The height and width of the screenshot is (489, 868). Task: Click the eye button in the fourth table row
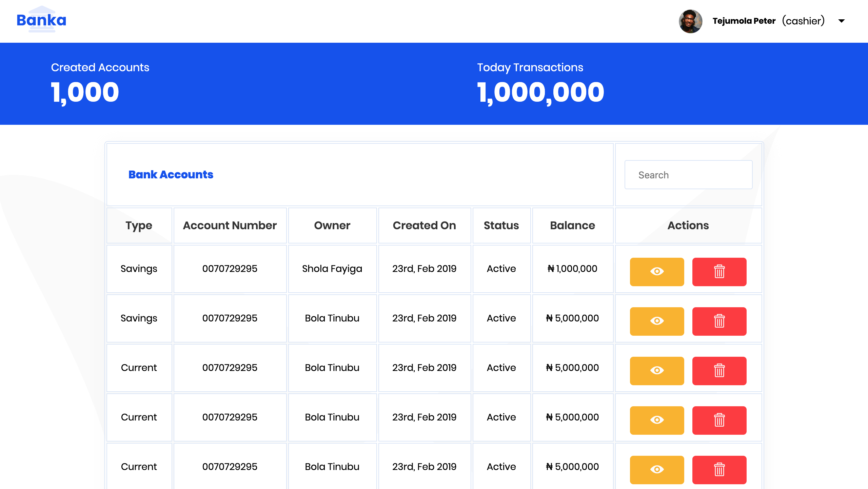(657, 420)
